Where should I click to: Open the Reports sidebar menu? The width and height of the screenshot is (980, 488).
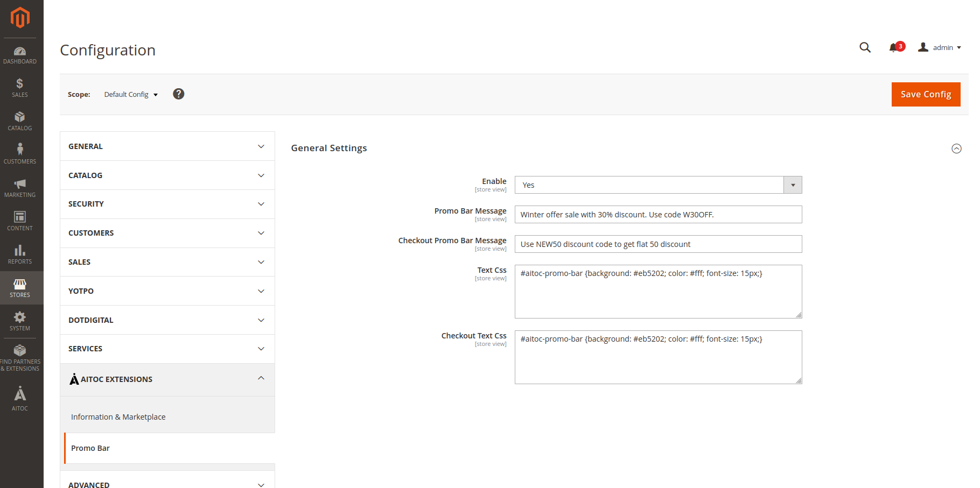[20, 254]
